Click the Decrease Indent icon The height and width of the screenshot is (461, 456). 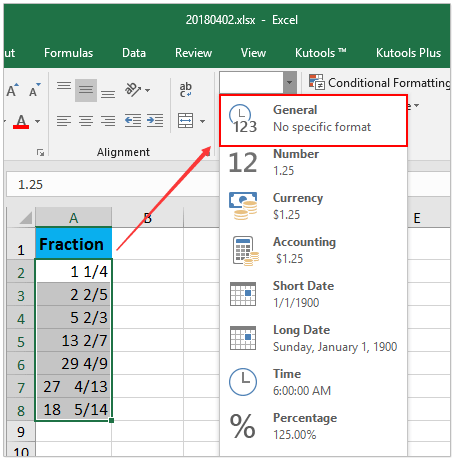click(133, 121)
